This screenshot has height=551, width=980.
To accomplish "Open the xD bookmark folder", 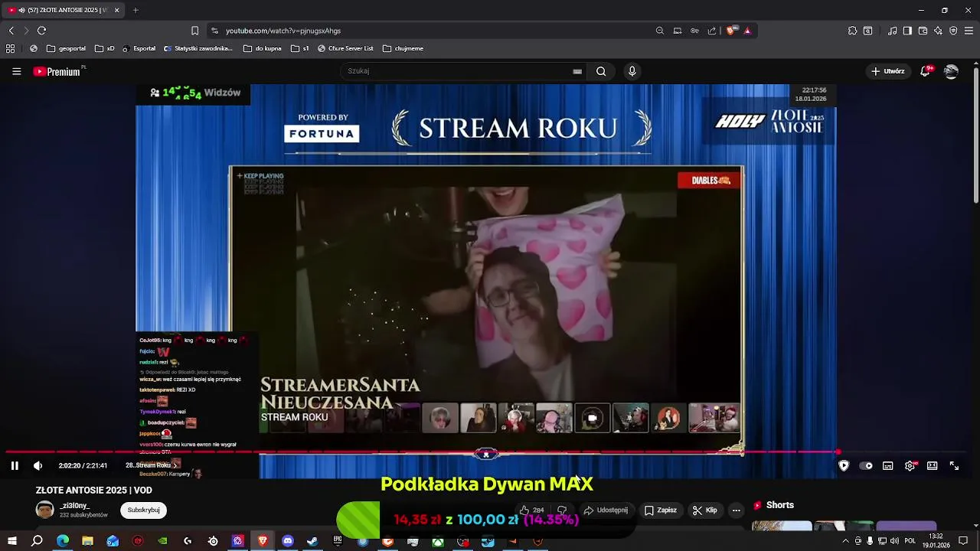I will pos(105,48).
